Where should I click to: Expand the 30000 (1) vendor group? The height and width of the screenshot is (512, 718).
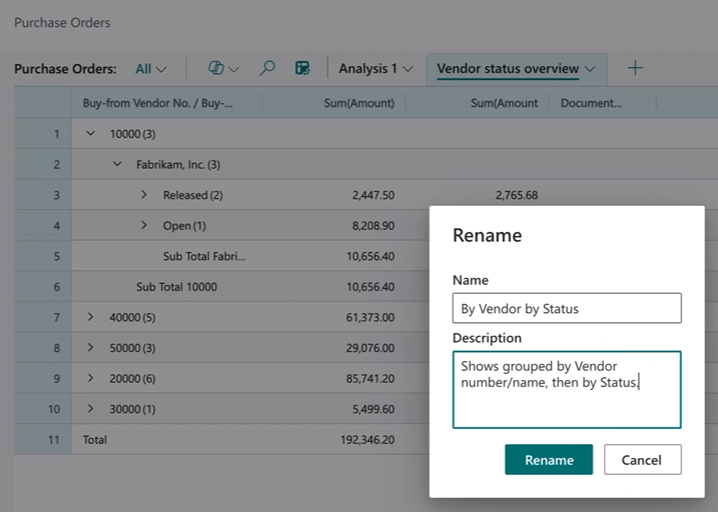coord(90,409)
